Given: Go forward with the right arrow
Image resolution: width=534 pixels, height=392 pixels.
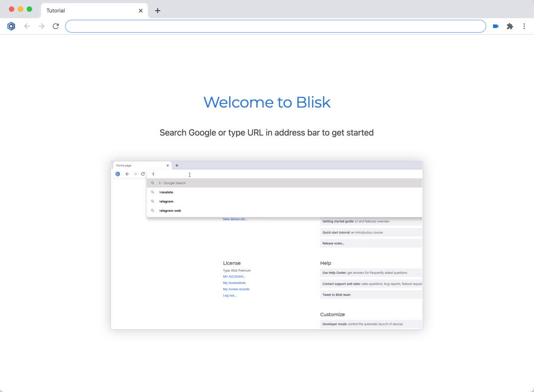Looking at the screenshot, I should 41,26.
